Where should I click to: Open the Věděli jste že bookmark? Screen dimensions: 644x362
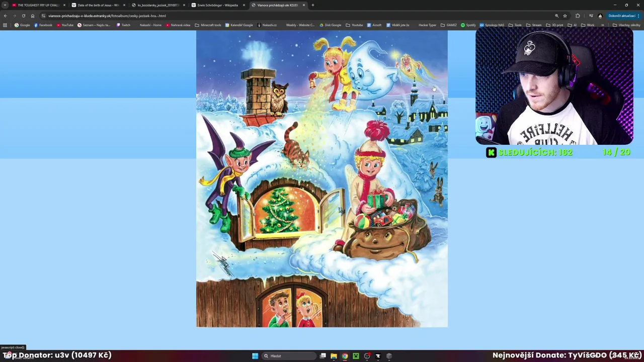pos(397,25)
